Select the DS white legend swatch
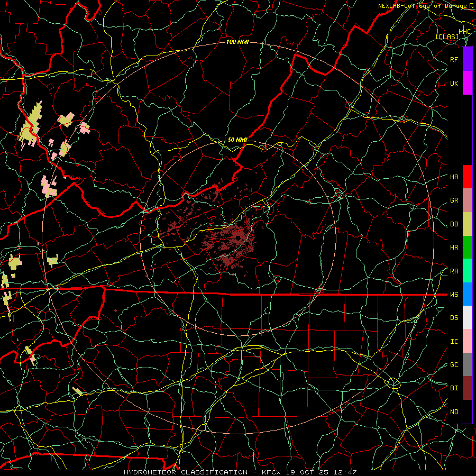 [x=467, y=317]
